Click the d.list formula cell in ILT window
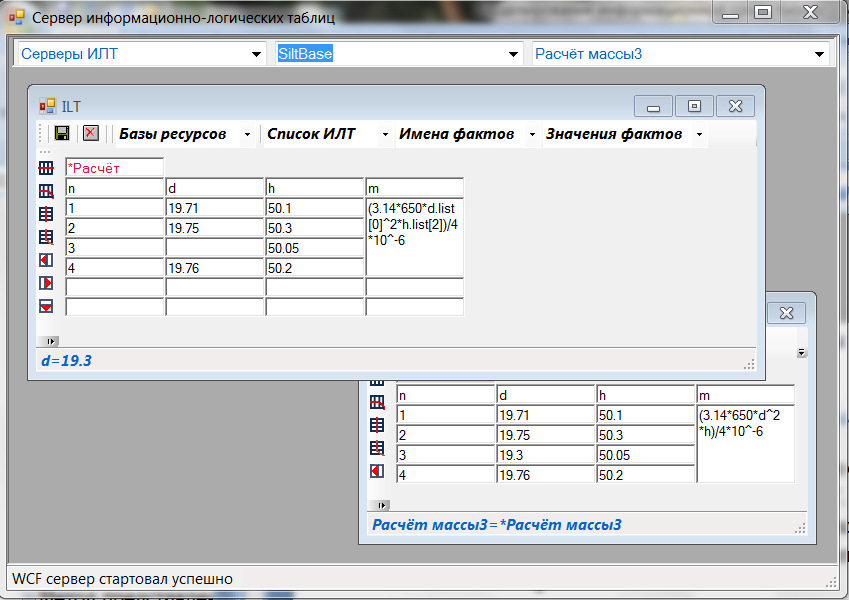 coord(415,238)
